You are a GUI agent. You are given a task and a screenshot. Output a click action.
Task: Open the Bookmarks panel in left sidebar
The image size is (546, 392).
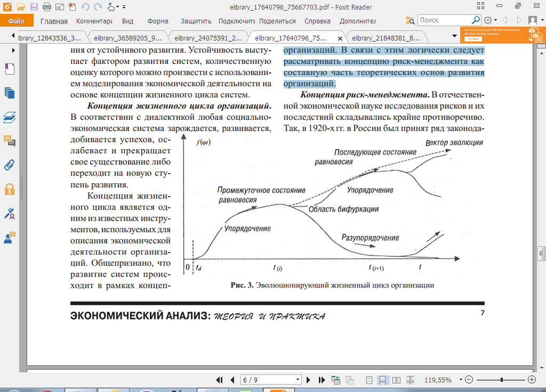(x=9, y=69)
